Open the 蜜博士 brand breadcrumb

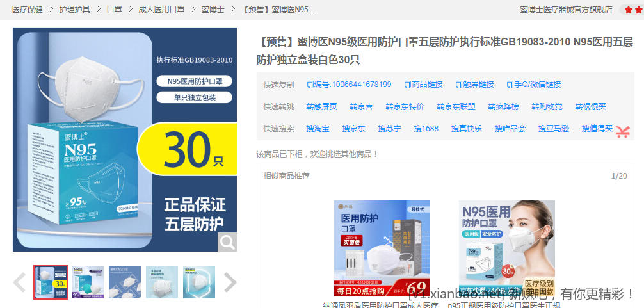click(213, 10)
